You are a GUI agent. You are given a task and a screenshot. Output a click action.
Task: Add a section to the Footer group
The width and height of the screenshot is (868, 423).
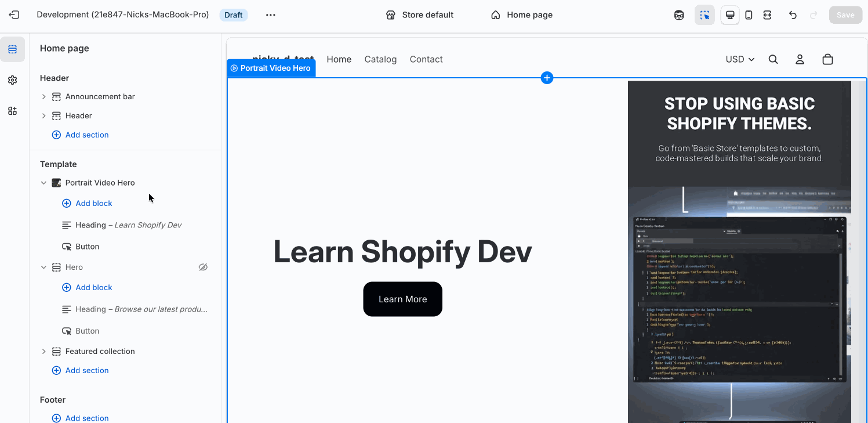[81, 418]
